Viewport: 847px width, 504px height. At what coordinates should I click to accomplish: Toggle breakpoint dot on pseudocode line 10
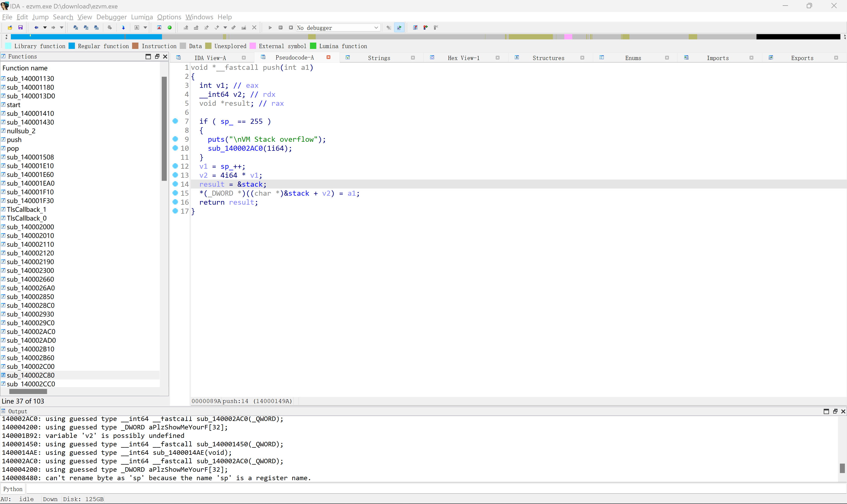pyautogui.click(x=175, y=148)
